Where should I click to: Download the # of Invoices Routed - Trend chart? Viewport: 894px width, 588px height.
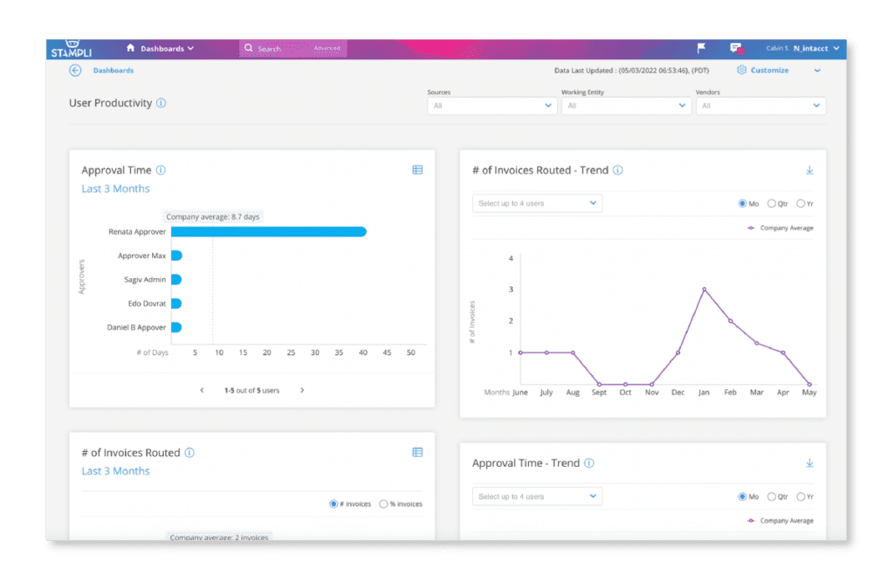tap(809, 171)
